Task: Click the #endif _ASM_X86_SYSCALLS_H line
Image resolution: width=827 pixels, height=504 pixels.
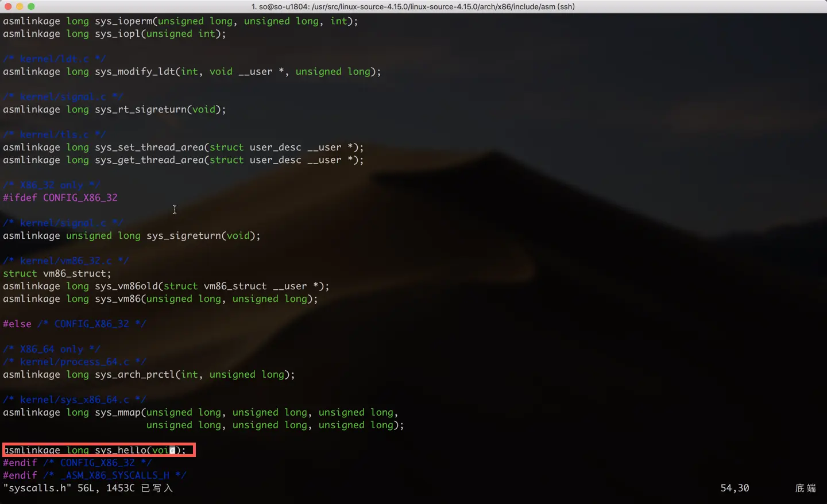Action: (x=95, y=475)
